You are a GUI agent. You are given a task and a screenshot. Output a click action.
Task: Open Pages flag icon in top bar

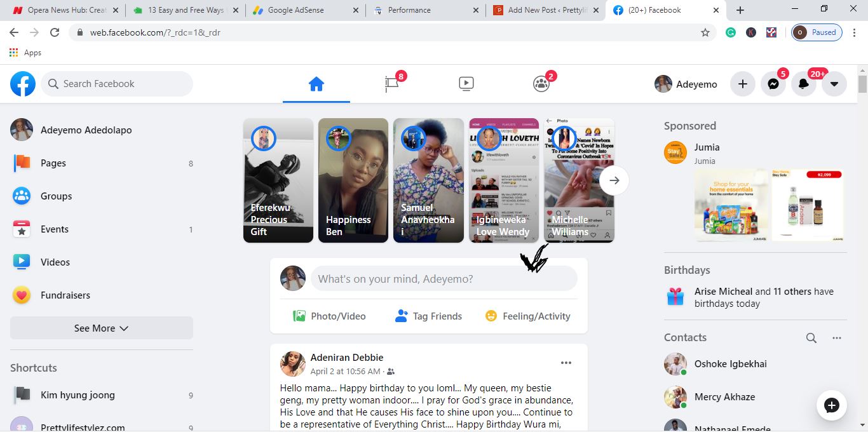(x=391, y=84)
